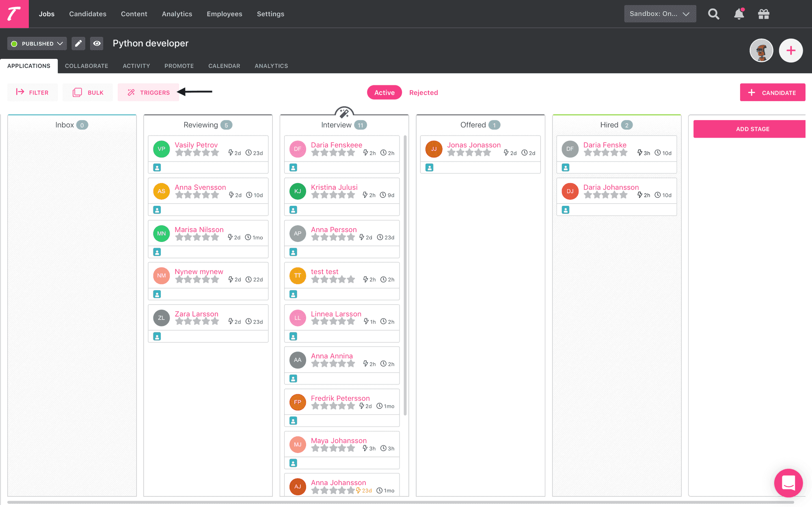Open the Analytics top menu
The width and height of the screenshot is (812, 507).
(x=177, y=14)
